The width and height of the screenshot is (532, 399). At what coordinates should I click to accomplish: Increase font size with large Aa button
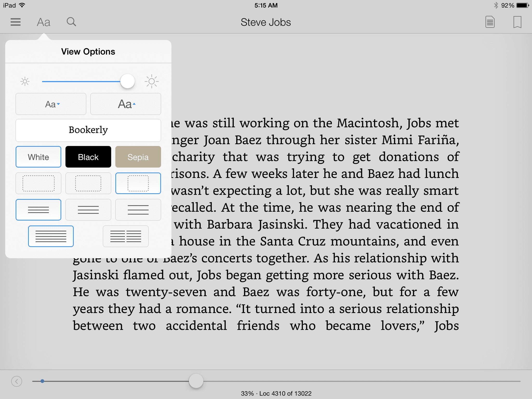(126, 104)
